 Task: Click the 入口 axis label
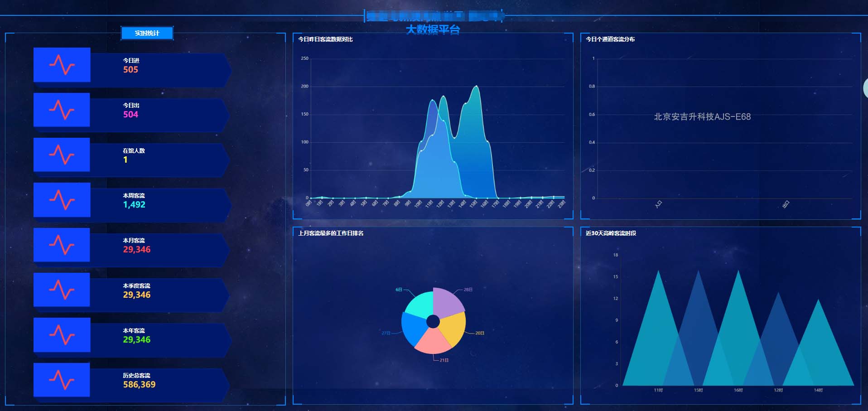click(658, 204)
